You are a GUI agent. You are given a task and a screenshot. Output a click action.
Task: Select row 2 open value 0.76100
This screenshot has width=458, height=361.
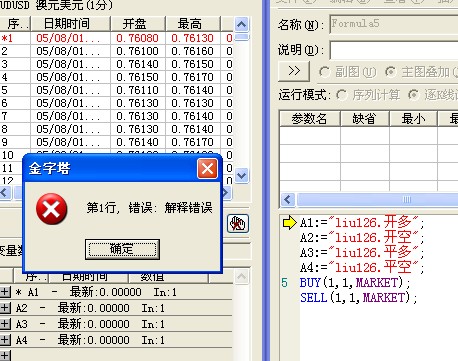(x=137, y=51)
